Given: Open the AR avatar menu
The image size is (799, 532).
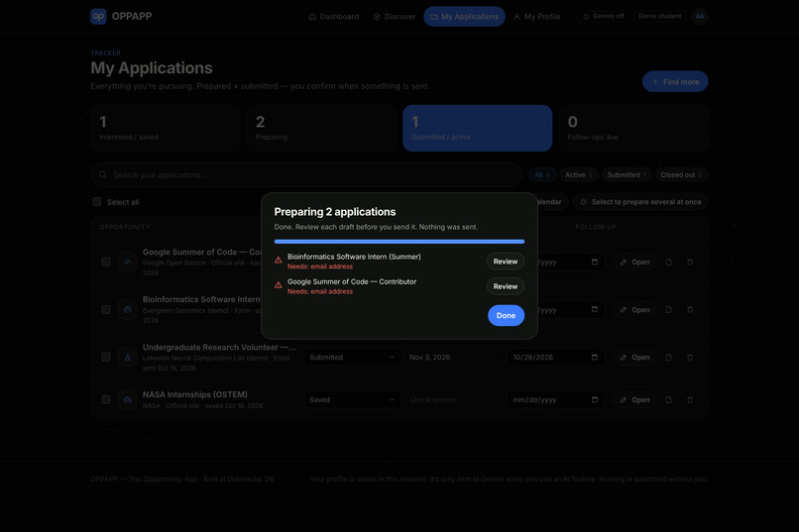Looking at the screenshot, I should click(700, 16).
